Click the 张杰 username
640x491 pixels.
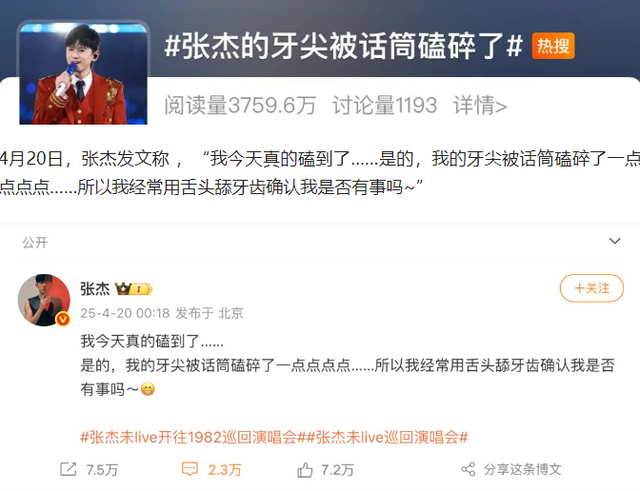click(95, 289)
